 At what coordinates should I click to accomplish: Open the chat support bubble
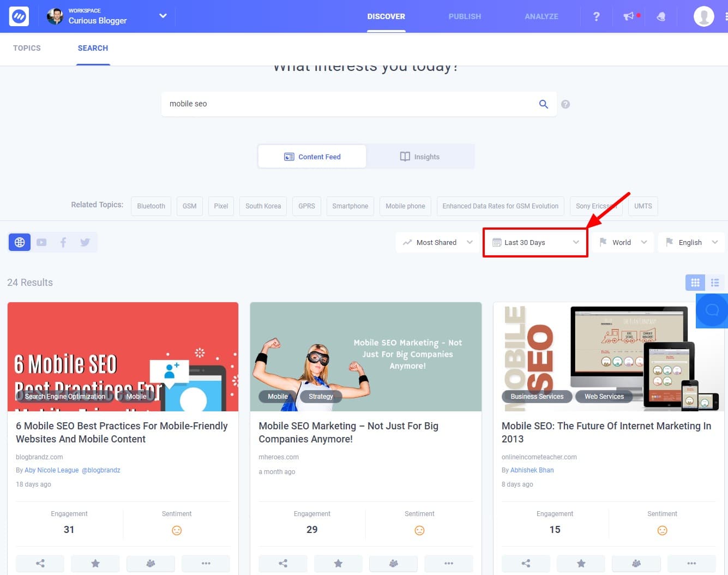coord(712,310)
